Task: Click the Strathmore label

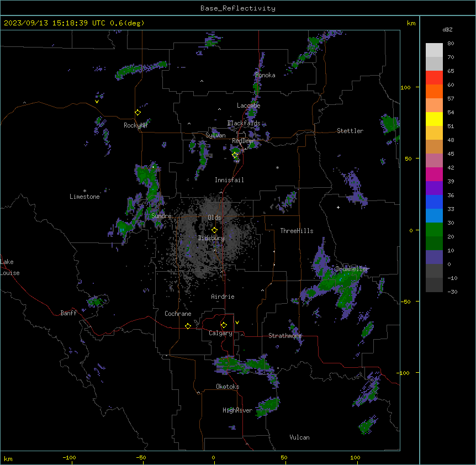Action: pos(285,336)
